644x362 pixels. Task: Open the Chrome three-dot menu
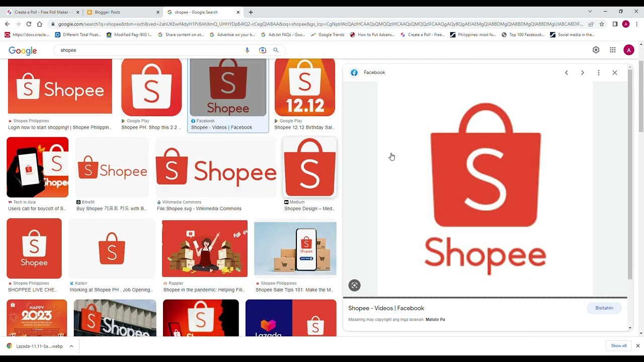point(637,24)
